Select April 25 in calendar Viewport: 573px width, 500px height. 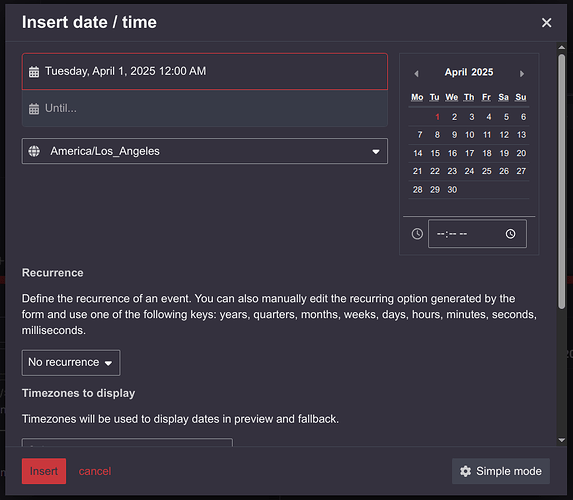point(487,171)
